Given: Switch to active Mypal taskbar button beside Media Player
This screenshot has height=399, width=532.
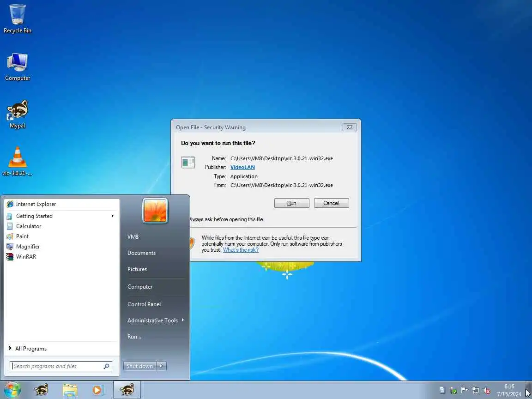Looking at the screenshot, I should (127, 390).
